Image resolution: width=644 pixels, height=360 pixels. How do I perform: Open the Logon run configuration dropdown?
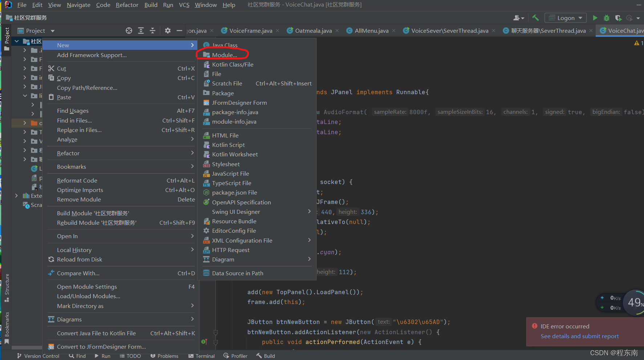pyautogui.click(x=566, y=18)
